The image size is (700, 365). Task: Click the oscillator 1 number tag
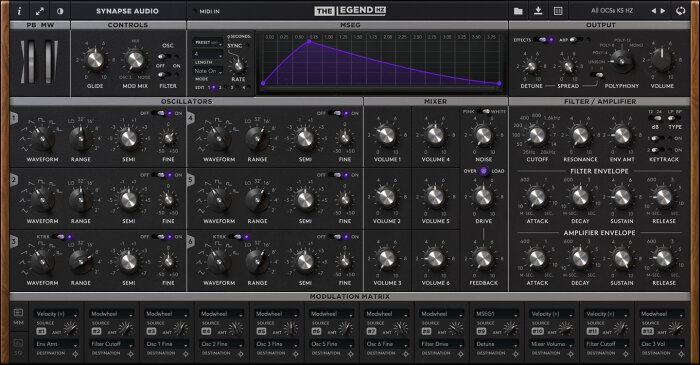point(15,118)
